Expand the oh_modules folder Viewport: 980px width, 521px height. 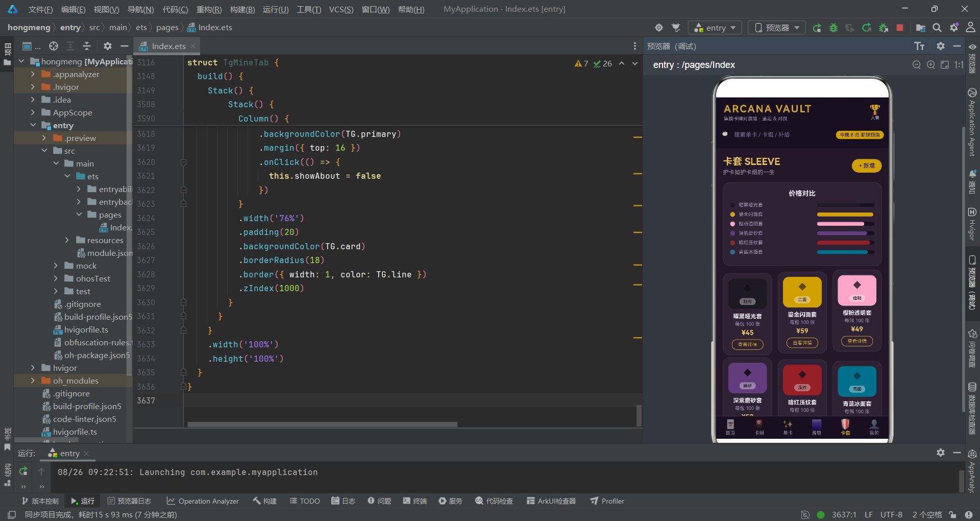click(x=33, y=381)
